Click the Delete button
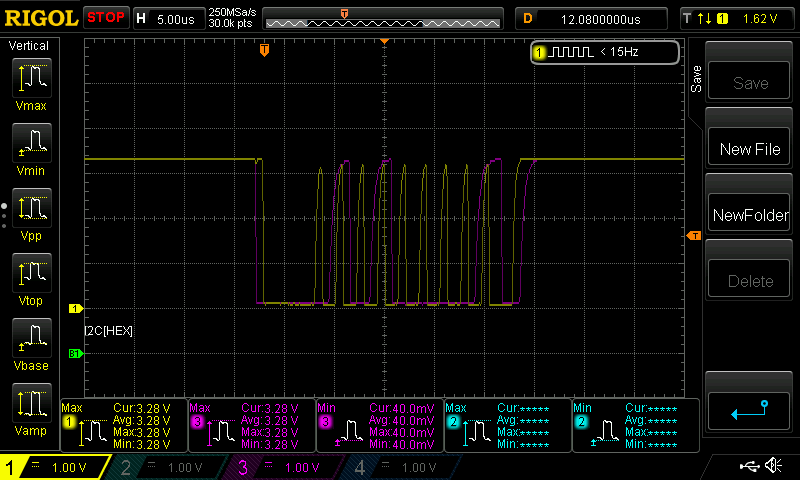The image size is (800, 480). click(x=749, y=279)
